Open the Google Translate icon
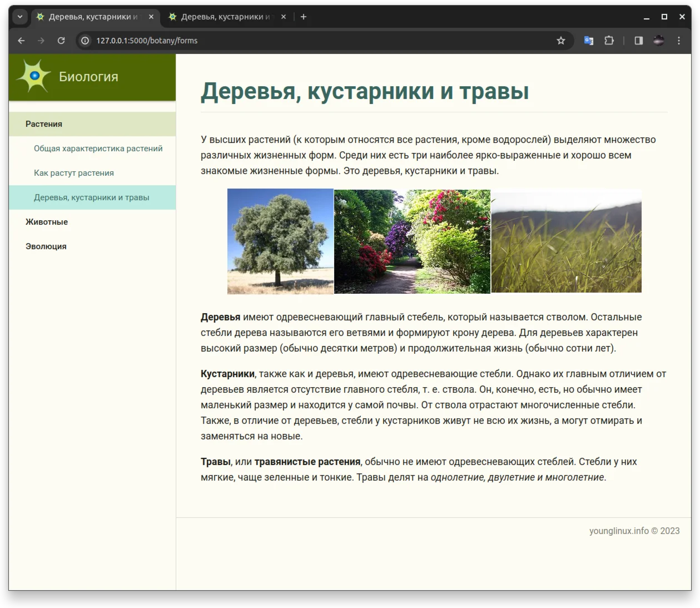The height and width of the screenshot is (608, 700). pos(588,41)
